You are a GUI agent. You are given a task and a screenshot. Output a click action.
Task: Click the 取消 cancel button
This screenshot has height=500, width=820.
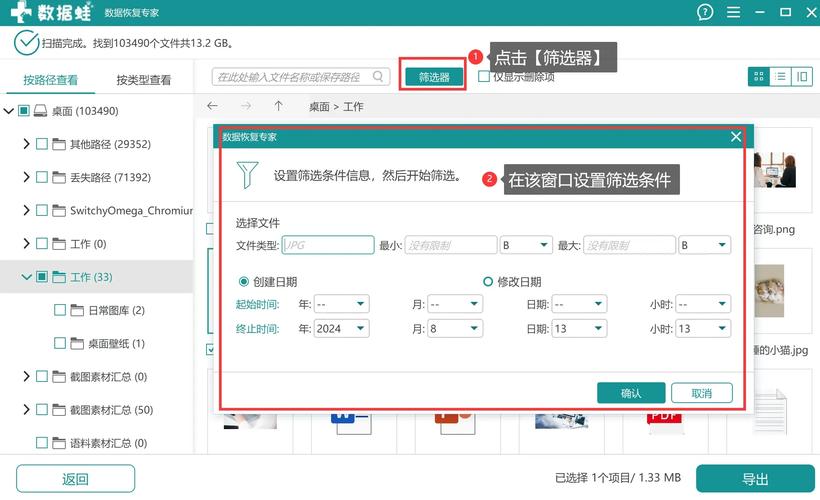701,393
